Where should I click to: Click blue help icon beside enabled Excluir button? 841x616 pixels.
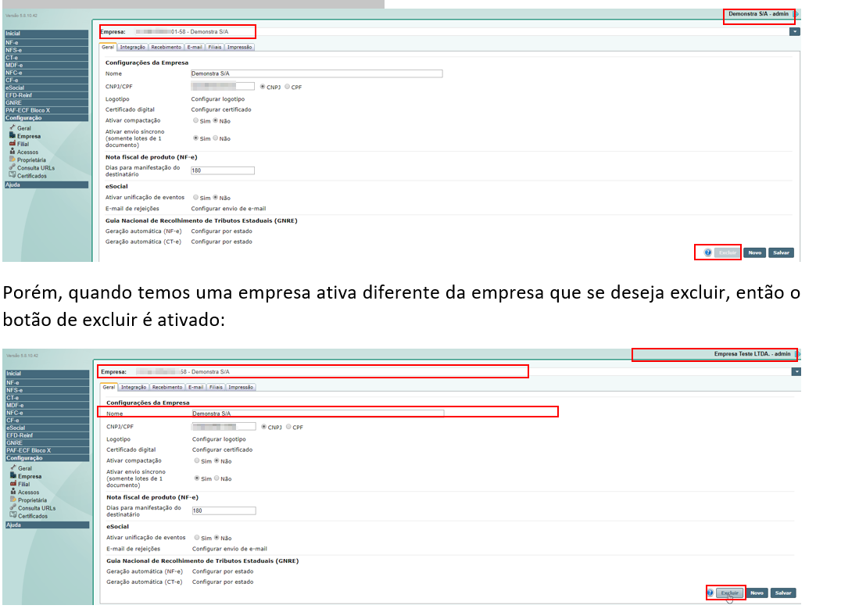pyautogui.click(x=710, y=593)
